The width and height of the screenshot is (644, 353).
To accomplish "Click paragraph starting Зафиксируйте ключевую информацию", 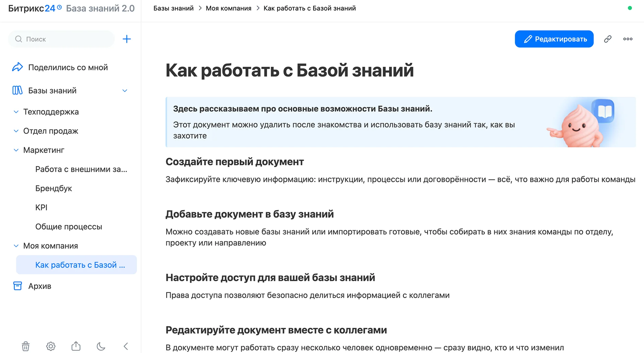I will [400, 179].
